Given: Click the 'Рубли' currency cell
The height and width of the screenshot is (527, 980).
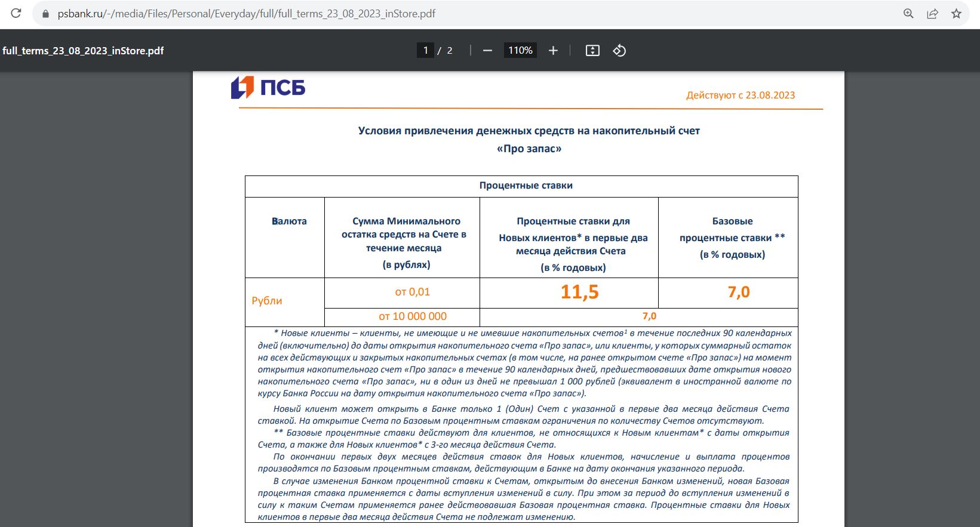Looking at the screenshot, I should pos(267,301).
